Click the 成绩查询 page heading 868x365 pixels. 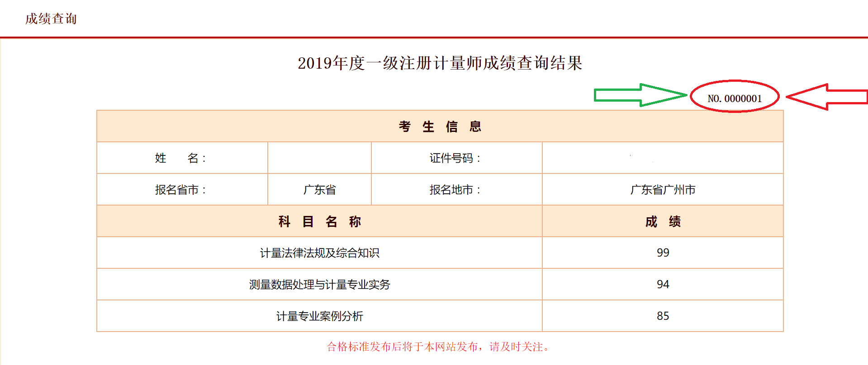coord(51,19)
